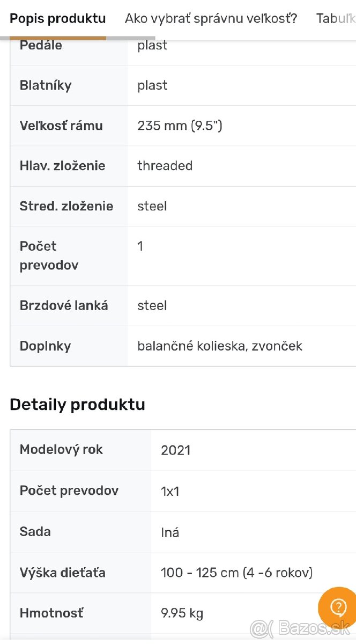Select the Doplnky row label
Viewport: 356px width, 644px height.
pos(45,346)
